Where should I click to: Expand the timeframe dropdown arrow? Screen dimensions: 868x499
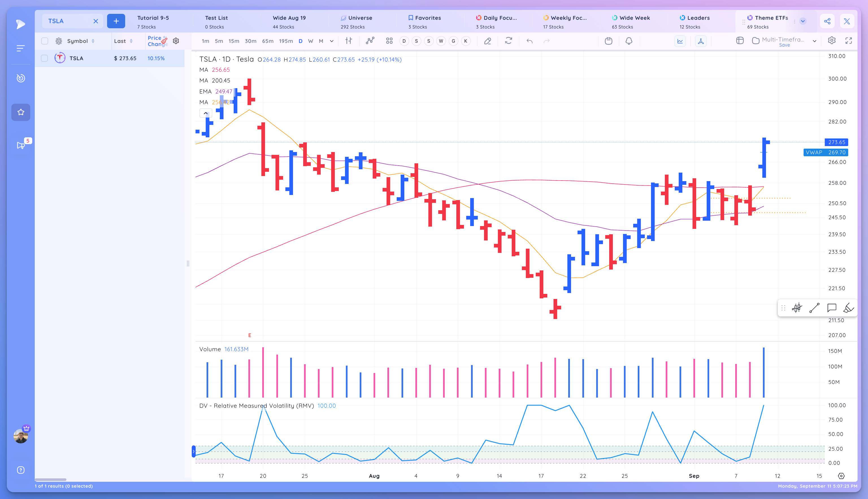click(332, 41)
